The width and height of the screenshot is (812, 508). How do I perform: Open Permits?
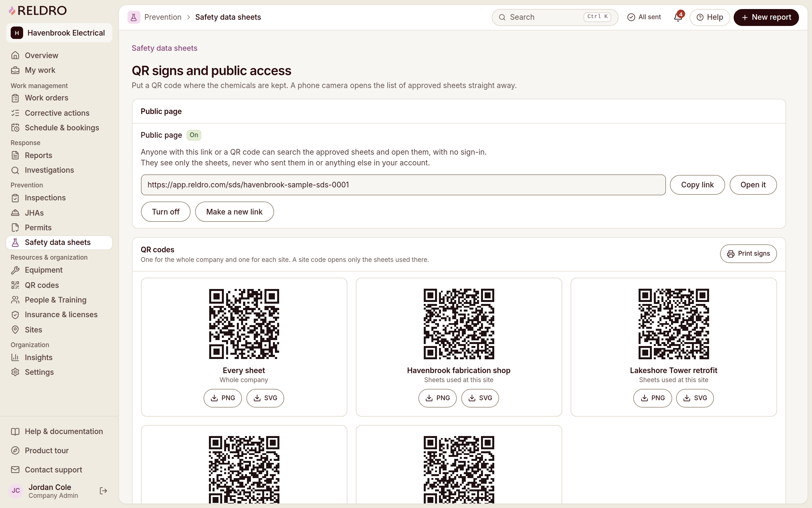[x=59, y=227]
